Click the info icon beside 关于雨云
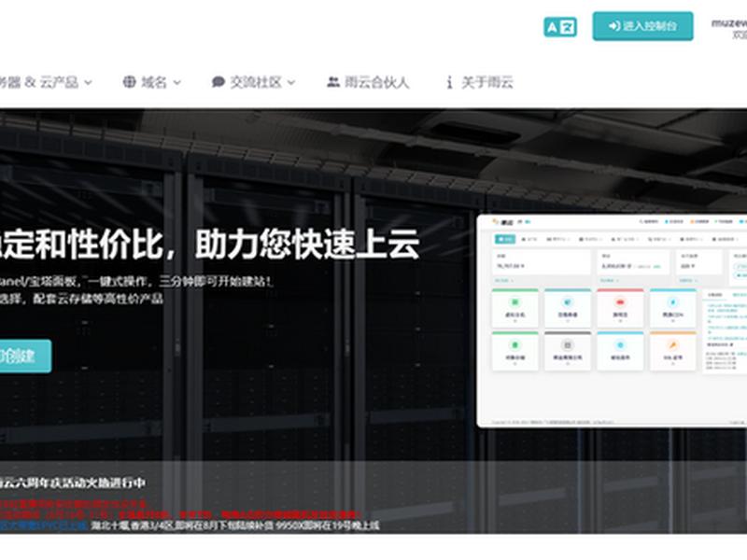The height and width of the screenshot is (560, 747). 449,83
